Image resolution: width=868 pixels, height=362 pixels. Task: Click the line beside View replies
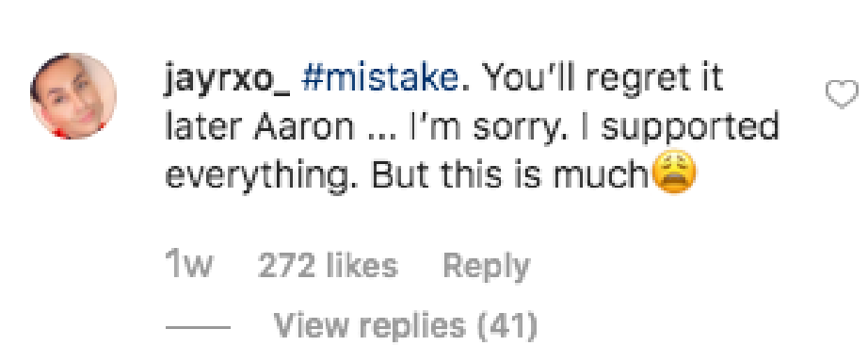[x=198, y=327]
